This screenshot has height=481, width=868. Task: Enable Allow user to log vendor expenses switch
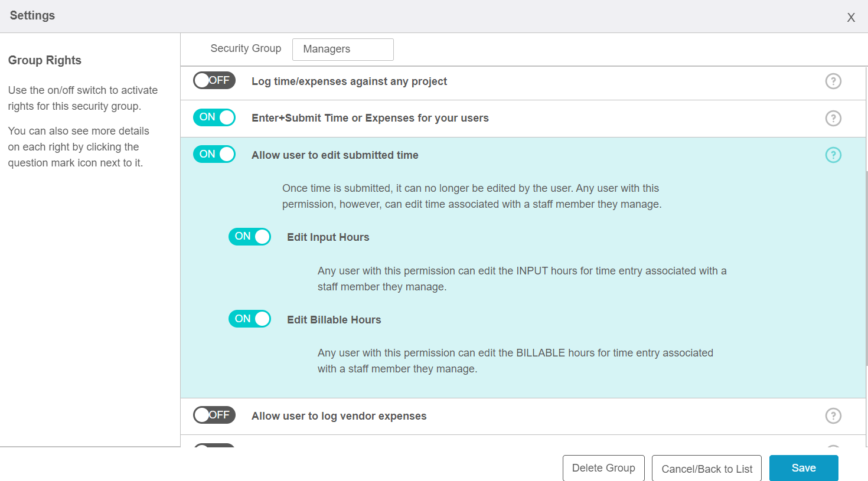(214, 415)
